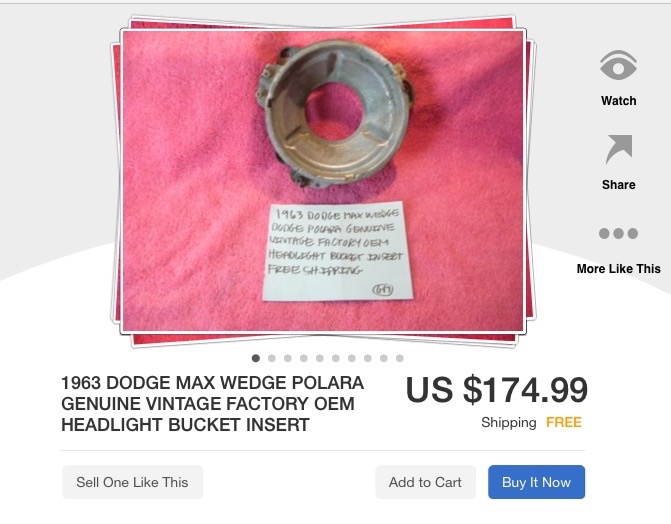The height and width of the screenshot is (524, 671).
Task: Click the Share arrow icon
Action: [619, 149]
